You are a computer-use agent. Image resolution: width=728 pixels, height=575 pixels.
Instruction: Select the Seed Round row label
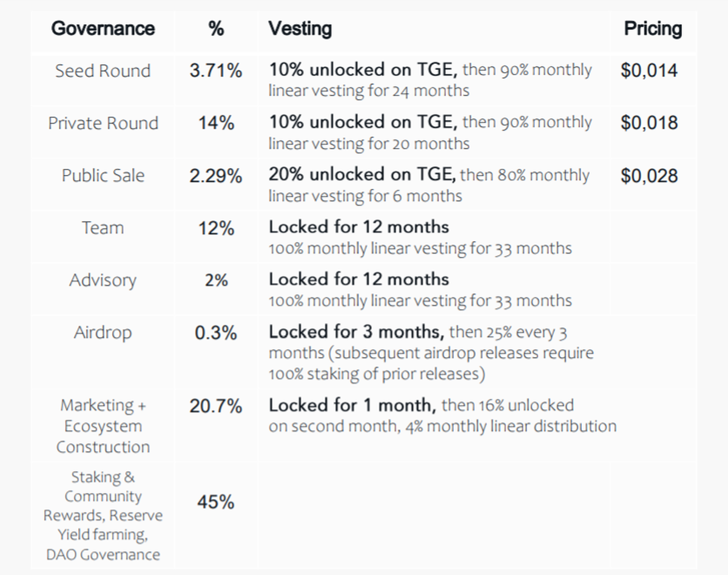click(x=103, y=71)
